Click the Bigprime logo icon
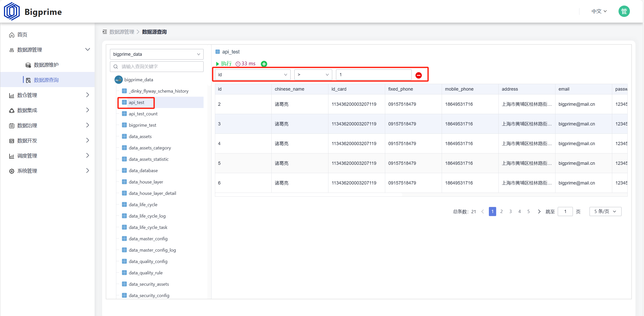644x316 pixels. 12,11
